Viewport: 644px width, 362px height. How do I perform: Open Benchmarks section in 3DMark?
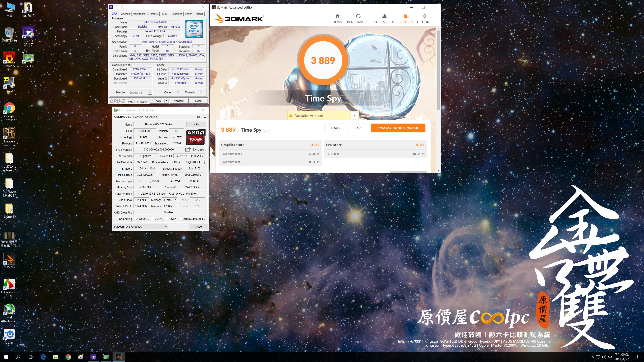[358, 19]
